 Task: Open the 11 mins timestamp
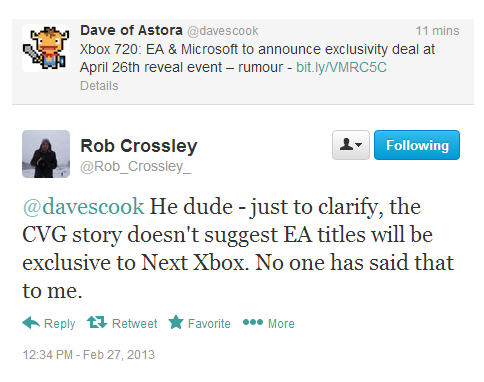click(437, 31)
